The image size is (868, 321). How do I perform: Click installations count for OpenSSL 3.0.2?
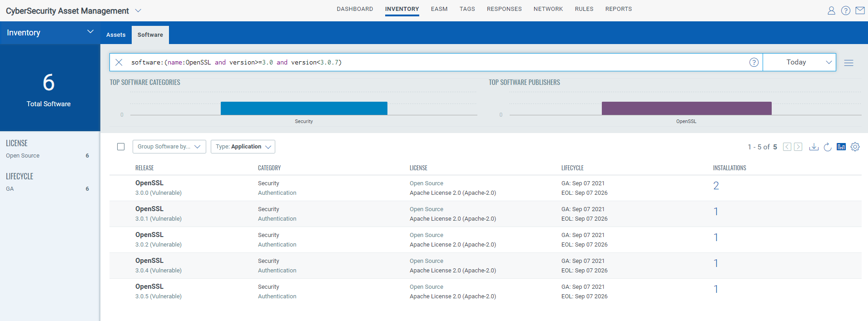(x=716, y=237)
